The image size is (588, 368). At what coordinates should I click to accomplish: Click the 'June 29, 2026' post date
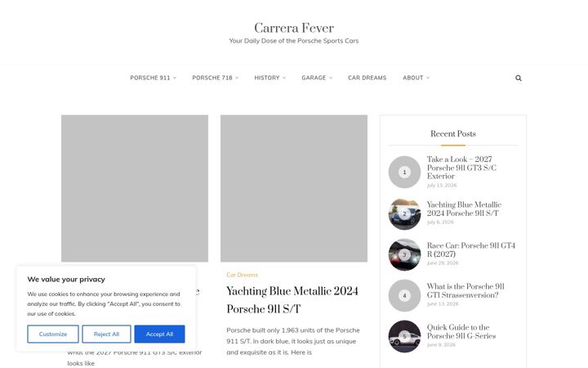coord(443,263)
